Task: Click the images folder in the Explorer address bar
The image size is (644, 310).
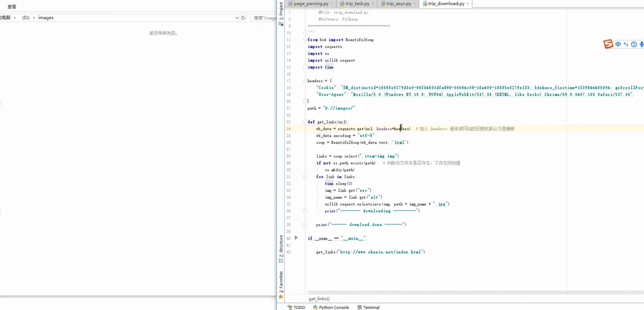Action: (x=46, y=18)
